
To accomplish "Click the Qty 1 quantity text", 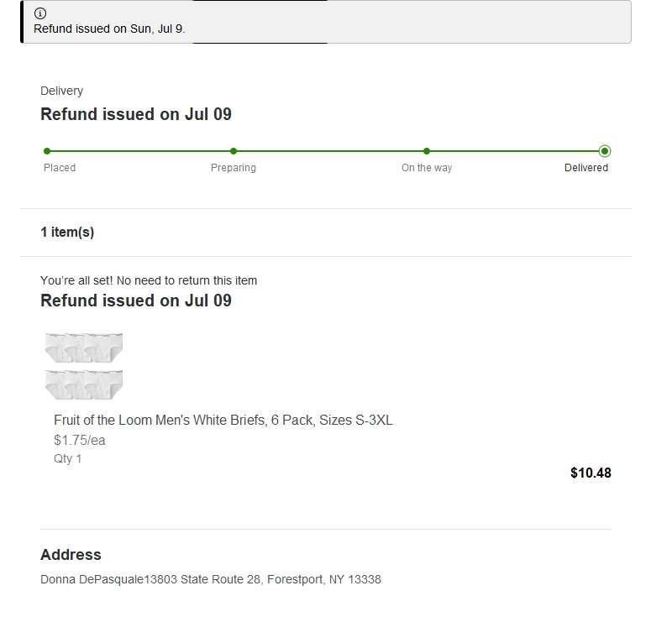I will (x=68, y=458).
